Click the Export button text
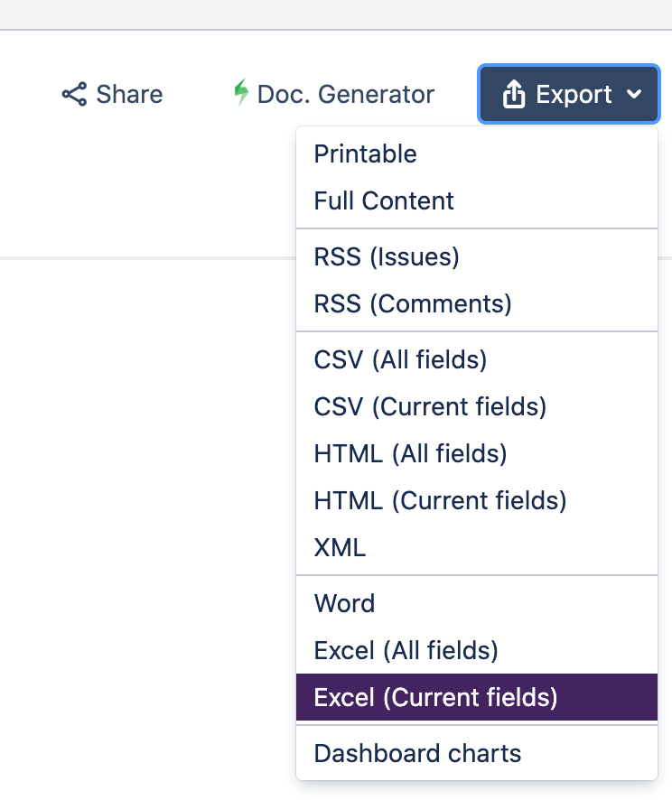 click(x=574, y=94)
